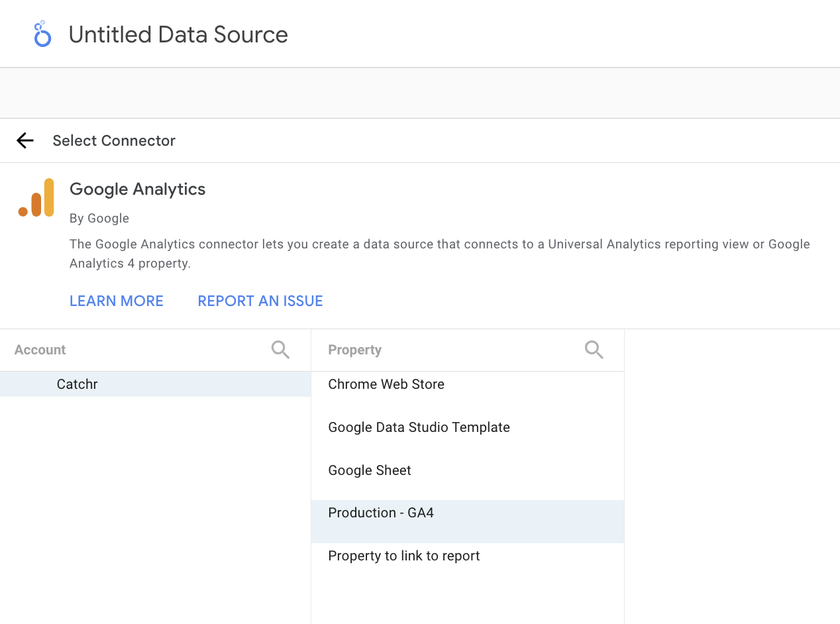The width and height of the screenshot is (840, 624).
Task: Click the REPORT AN ISSUE link
Action: click(260, 301)
